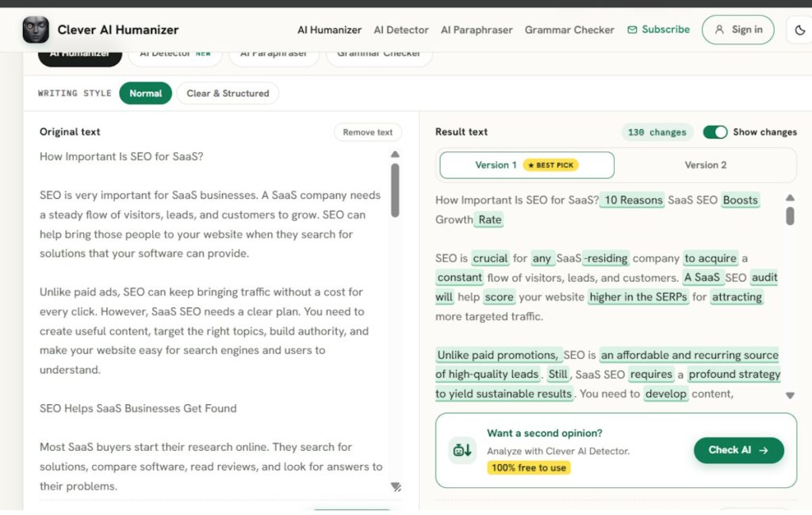Click highlighted phrase 'to acquire'
This screenshot has height=515, width=812.
coord(710,258)
